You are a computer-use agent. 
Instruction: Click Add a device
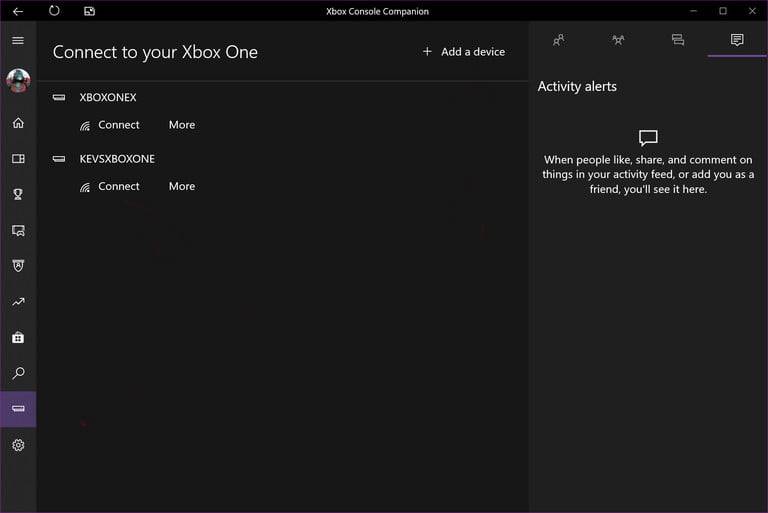click(x=464, y=52)
